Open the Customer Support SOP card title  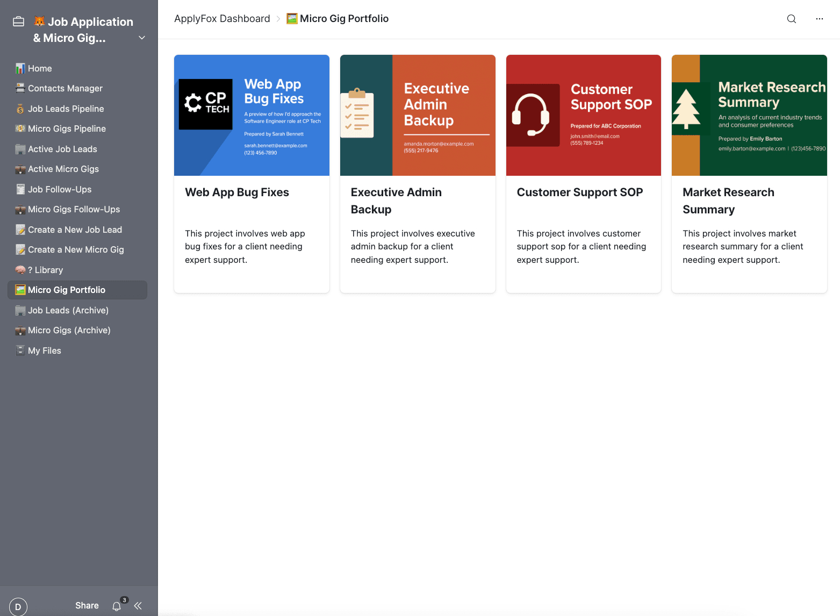point(580,192)
